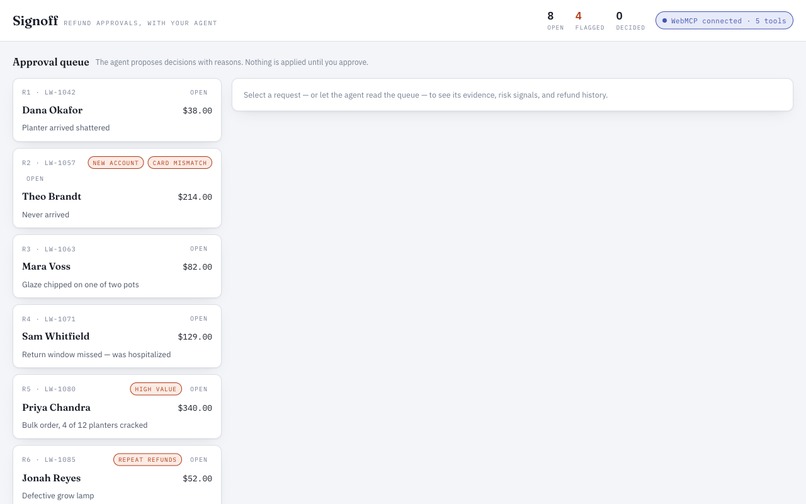Click the 'R2 · LW-1057' order reference
The height and width of the screenshot is (504, 806).
click(x=49, y=163)
